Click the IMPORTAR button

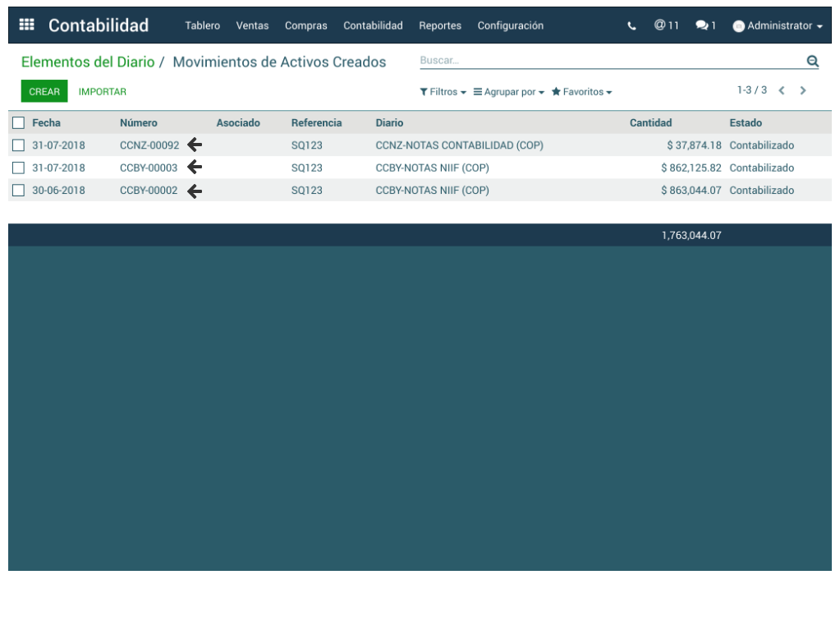tap(103, 92)
